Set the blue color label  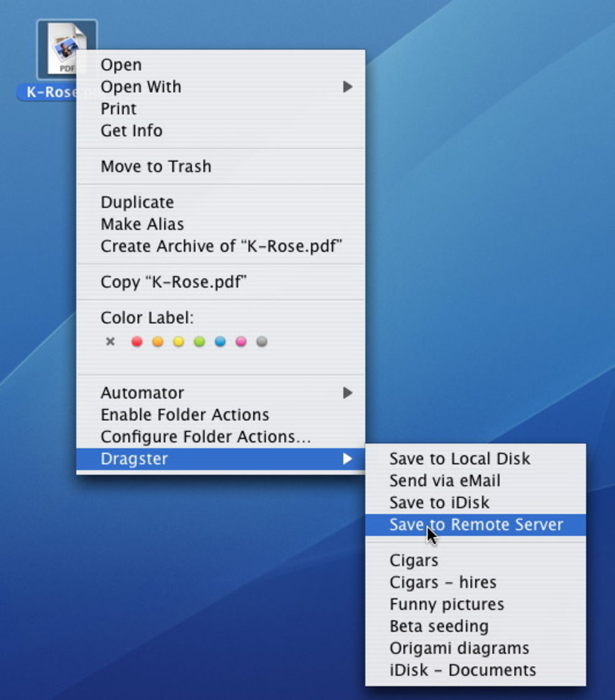coord(220,342)
